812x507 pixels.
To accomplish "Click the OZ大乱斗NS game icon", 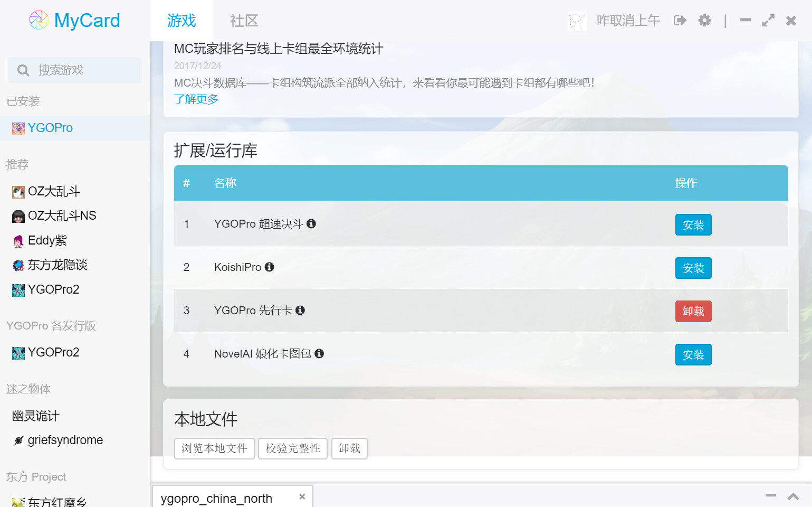I will click(18, 217).
